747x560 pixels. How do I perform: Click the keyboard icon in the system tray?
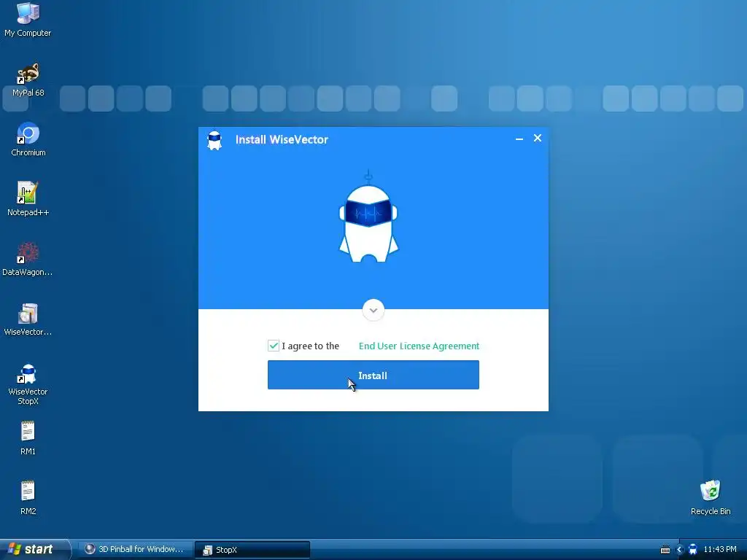pyautogui.click(x=665, y=550)
